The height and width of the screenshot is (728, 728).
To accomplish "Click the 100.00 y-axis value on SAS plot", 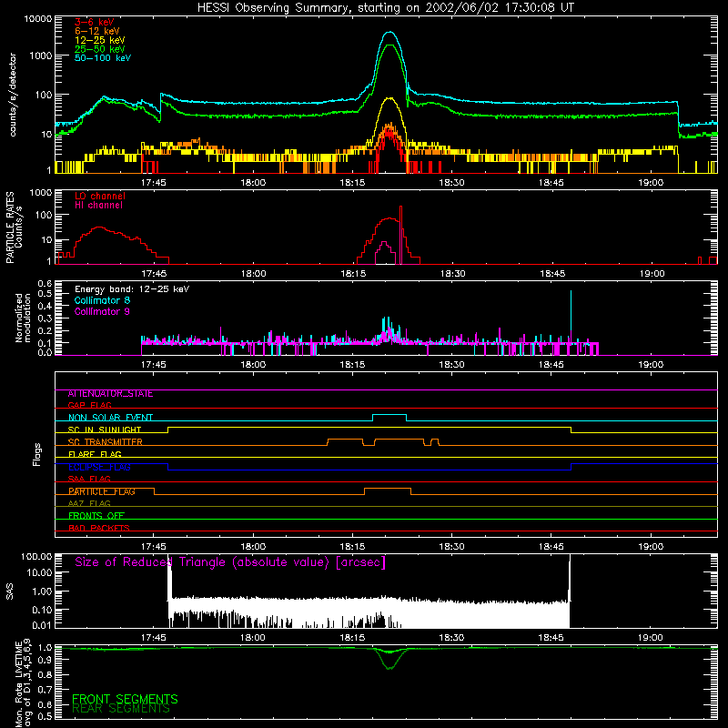I will pyautogui.click(x=36, y=557).
